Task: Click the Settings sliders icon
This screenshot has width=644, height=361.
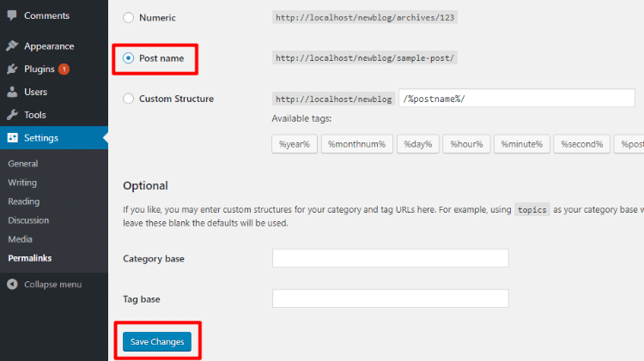Action: coord(12,138)
